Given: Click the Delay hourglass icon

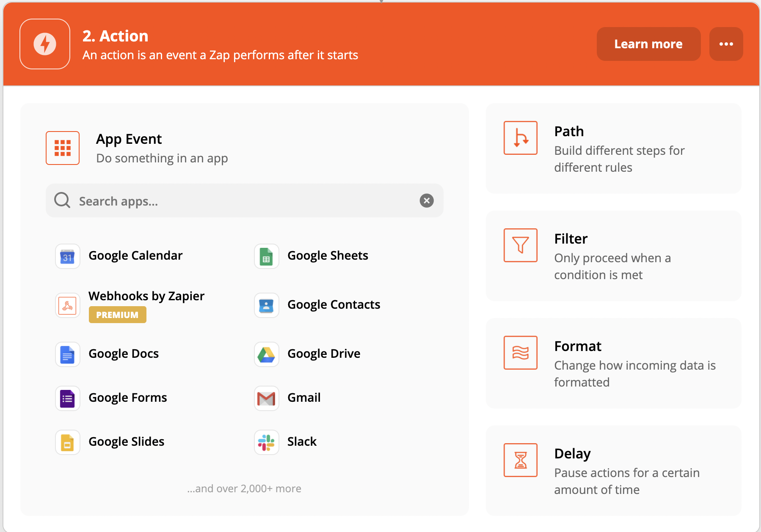Looking at the screenshot, I should 521,460.
